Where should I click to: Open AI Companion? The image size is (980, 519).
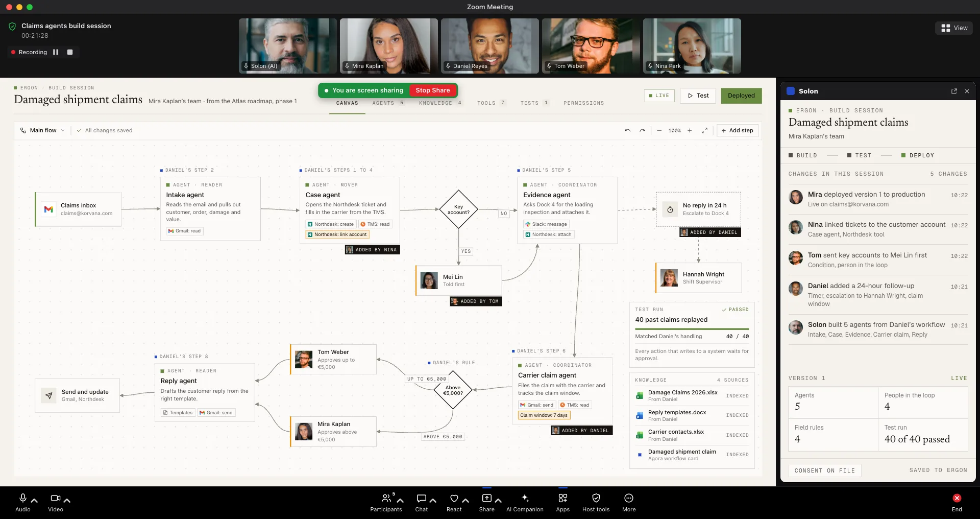(525, 502)
